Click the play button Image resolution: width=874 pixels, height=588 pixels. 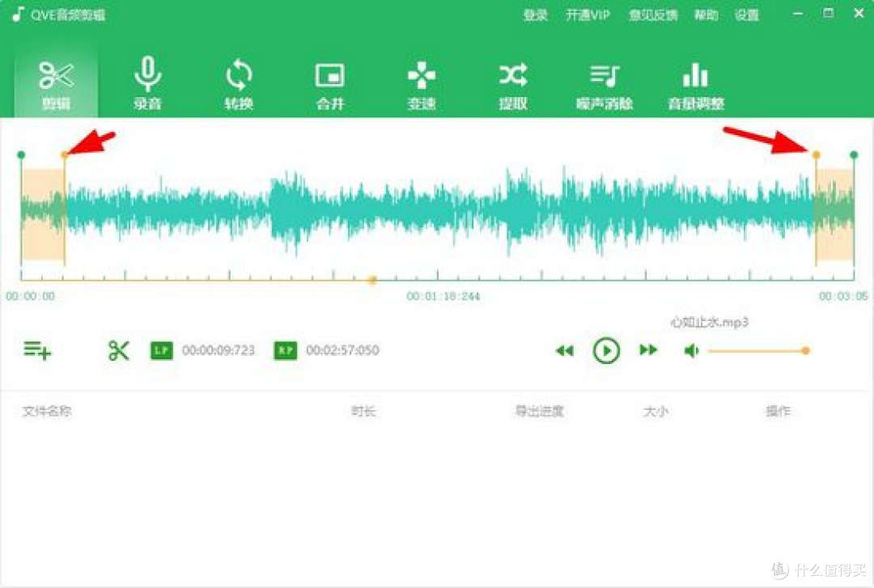pyautogui.click(x=606, y=350)
